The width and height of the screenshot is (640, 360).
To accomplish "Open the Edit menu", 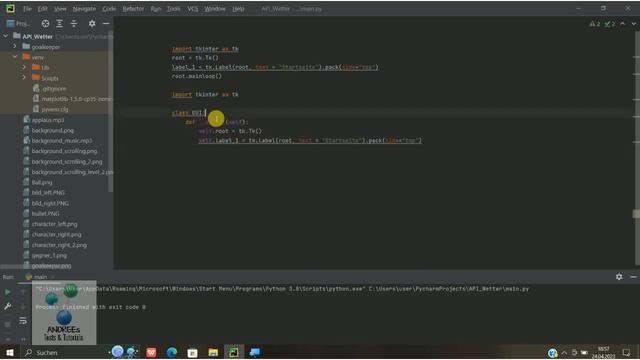I will [42, 9].
